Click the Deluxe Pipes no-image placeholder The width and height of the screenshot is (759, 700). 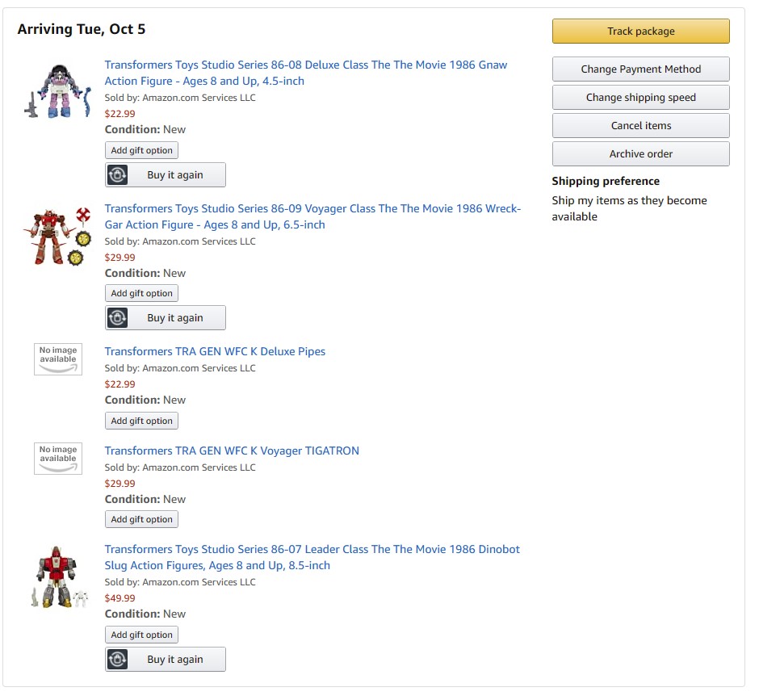tap(58, 359)
